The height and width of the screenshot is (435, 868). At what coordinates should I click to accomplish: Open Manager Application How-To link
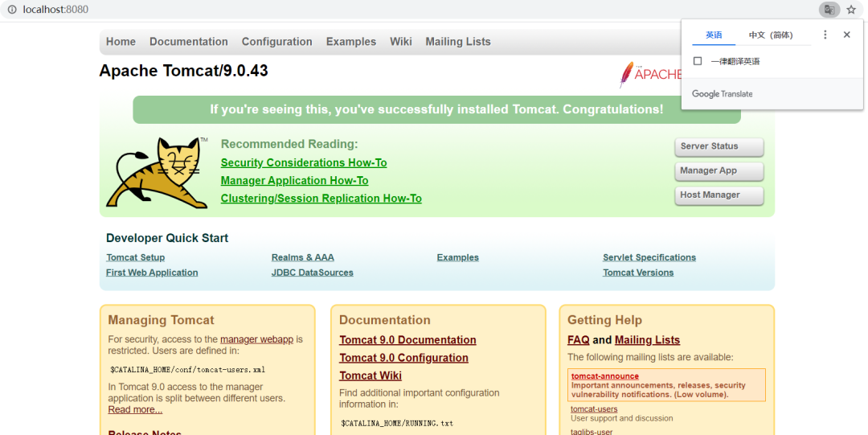[x=294, y=181]
